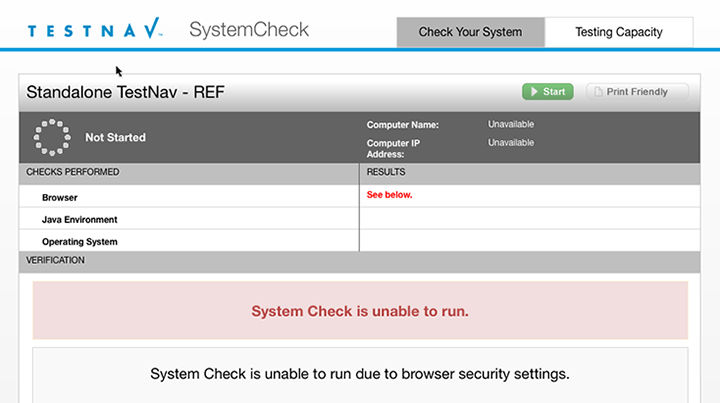This screenshot has width=720, height=403.
Task: Click the SystemCheck header title
Action: click(x=249, y=30)
